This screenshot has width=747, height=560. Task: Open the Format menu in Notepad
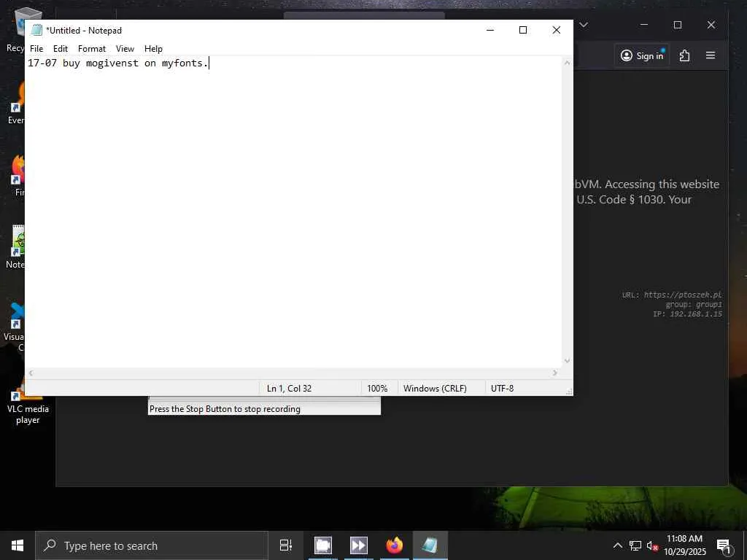coord(91,49)
